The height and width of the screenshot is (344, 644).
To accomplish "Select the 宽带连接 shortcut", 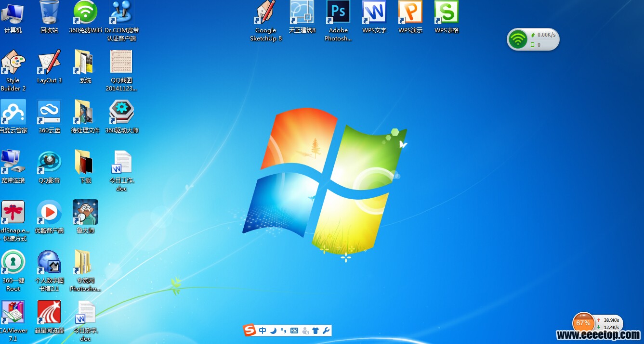I will (x=13, y=167).
